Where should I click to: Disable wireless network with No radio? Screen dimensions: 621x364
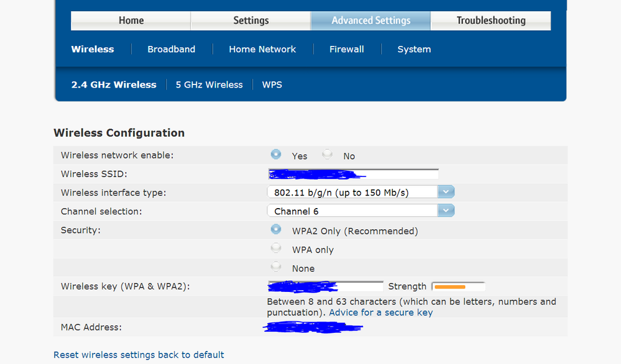327,154
